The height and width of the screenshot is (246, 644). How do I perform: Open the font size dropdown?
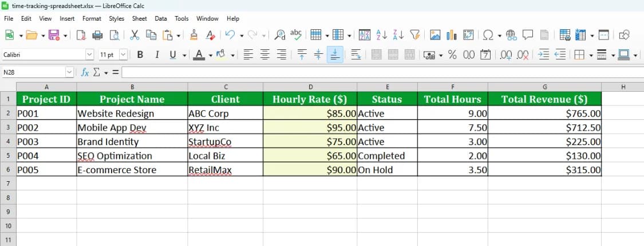click(x=123, y=54)
